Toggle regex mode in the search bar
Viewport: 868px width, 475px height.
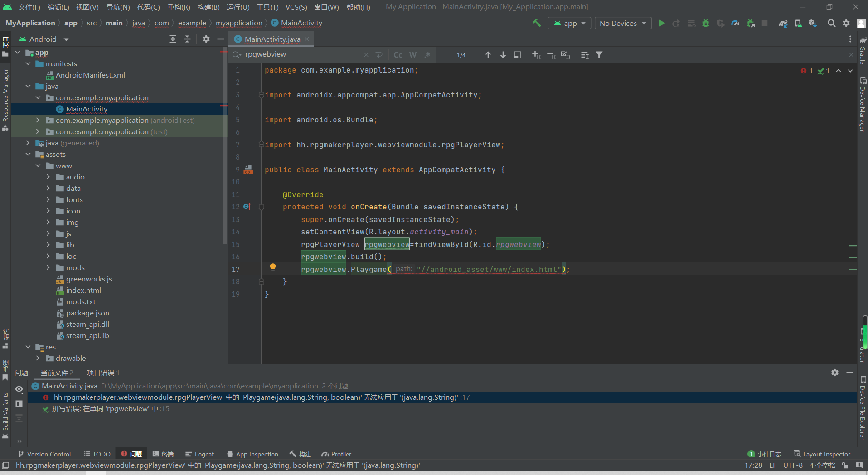click(428, 54)
